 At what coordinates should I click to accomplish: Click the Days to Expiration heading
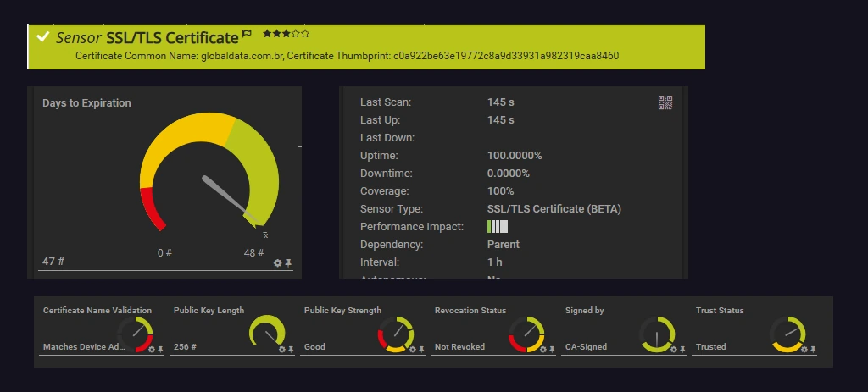tap(87, 102)
